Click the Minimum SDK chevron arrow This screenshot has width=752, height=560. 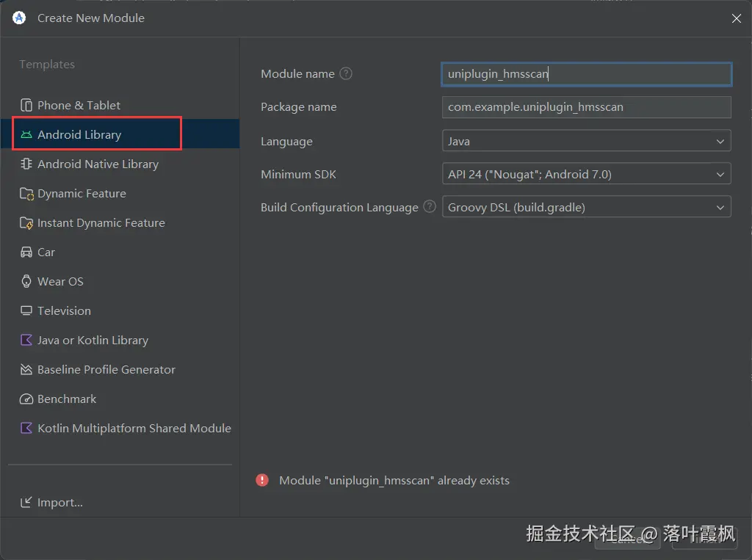[x=720, y=175]
